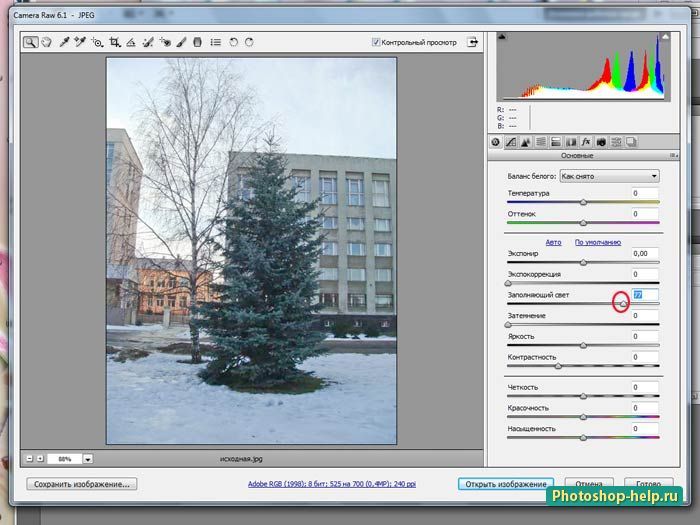Open the Основные panel flyout menu

click(673, 156)
